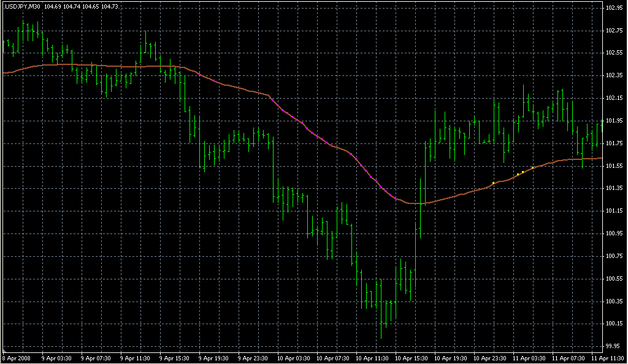Viewport: 628px width, 364px height.
Task: Click the 100.15 price scale label
Action: click(x=613, y=324)
